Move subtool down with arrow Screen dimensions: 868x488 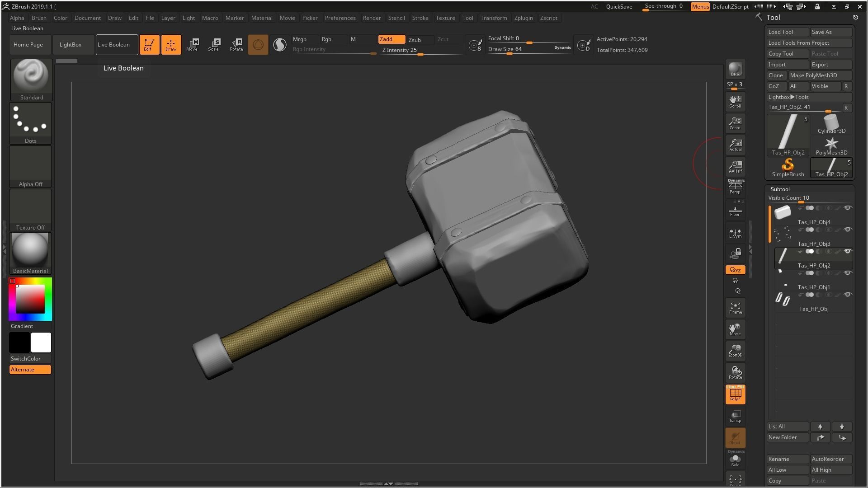(x=842, y=427)
